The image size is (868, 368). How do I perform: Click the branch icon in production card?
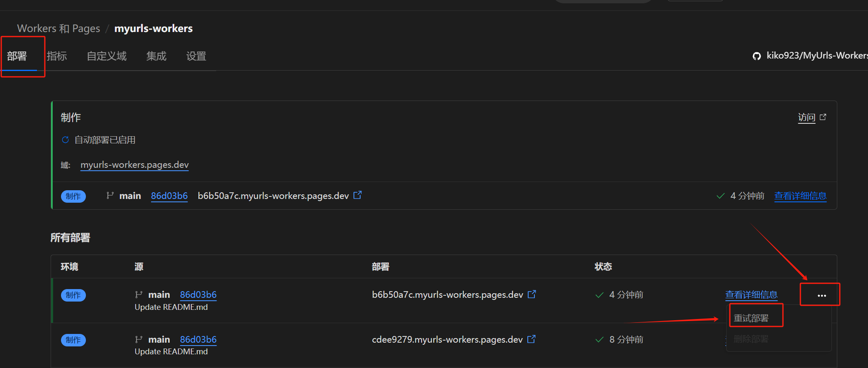point(110,195)
